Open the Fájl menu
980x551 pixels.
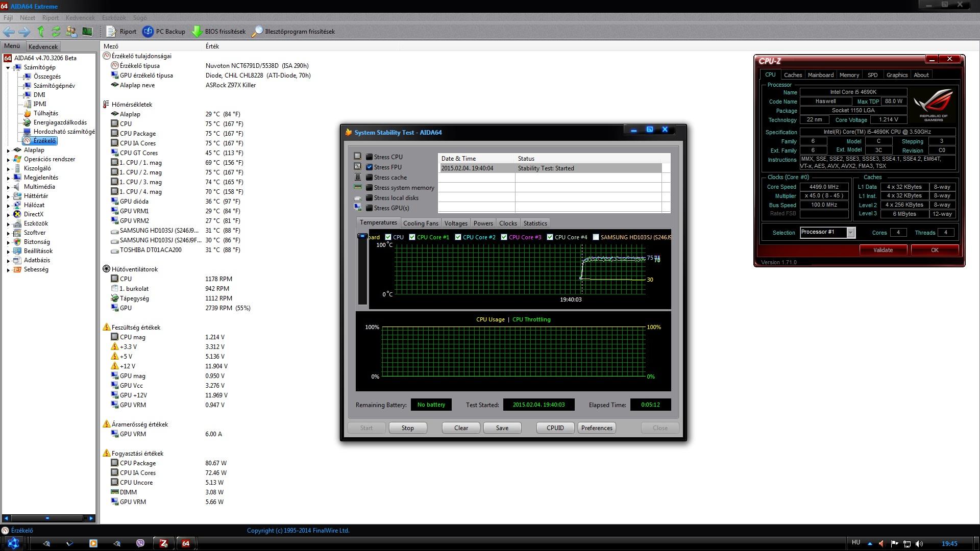click(8, 17)
